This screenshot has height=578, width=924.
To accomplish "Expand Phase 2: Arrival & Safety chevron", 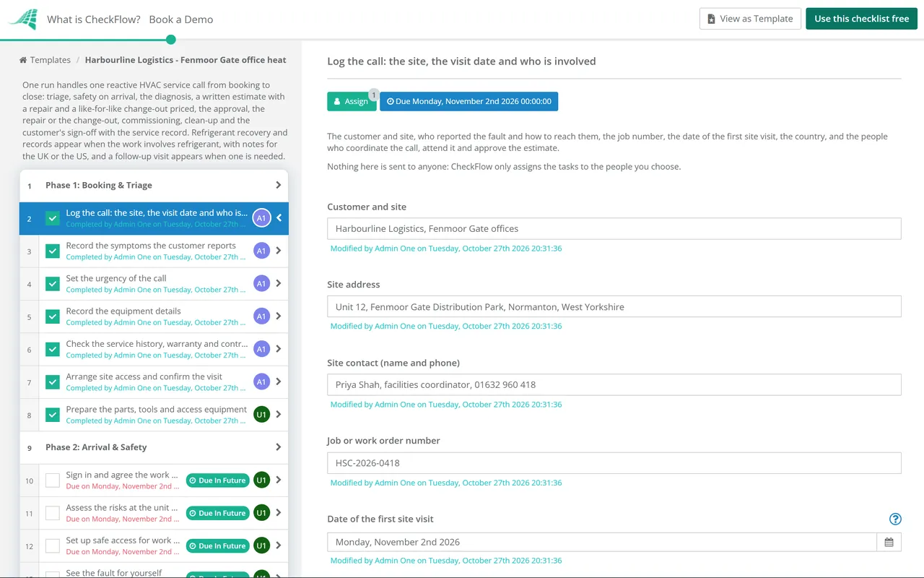I will click(x=279, y=447).
